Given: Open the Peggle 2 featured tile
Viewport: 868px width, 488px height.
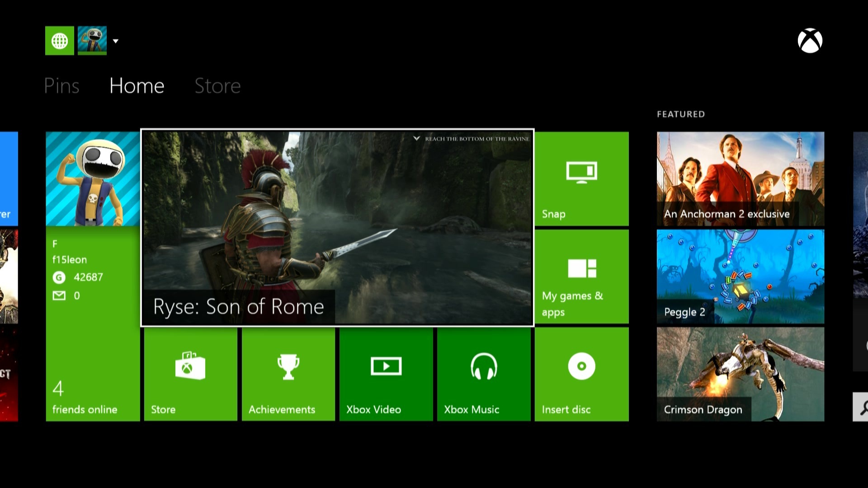Looking at the screenshot, I should click(741, 277).
